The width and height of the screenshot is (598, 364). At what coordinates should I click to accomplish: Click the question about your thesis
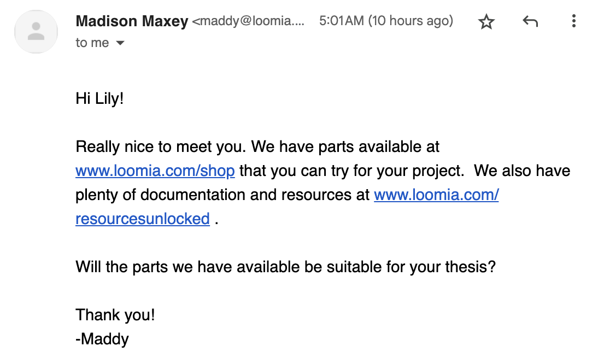tap(285, 267)
